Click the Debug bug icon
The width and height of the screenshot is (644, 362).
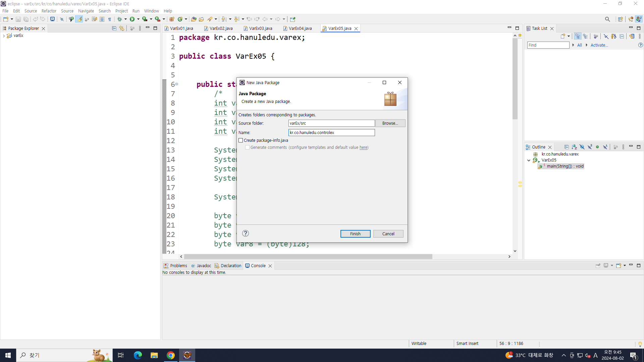click(119, 19)
